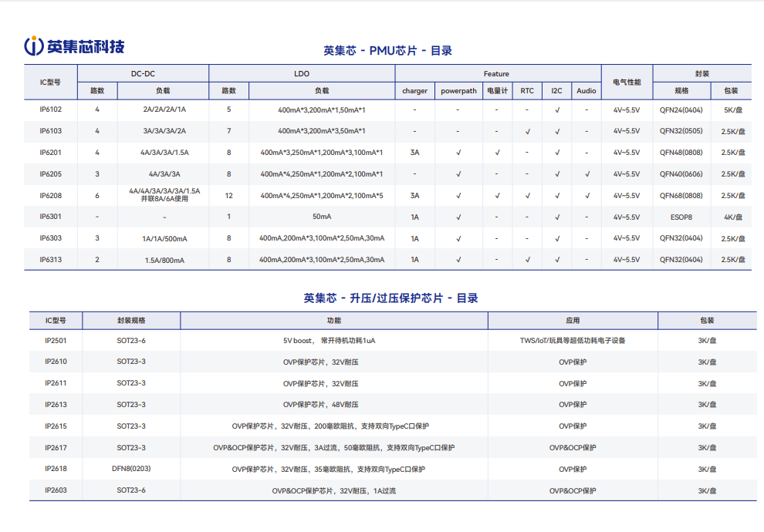Click the 2A/2A/2A/1A load value
764x532 pixels.
coord(164,109)
